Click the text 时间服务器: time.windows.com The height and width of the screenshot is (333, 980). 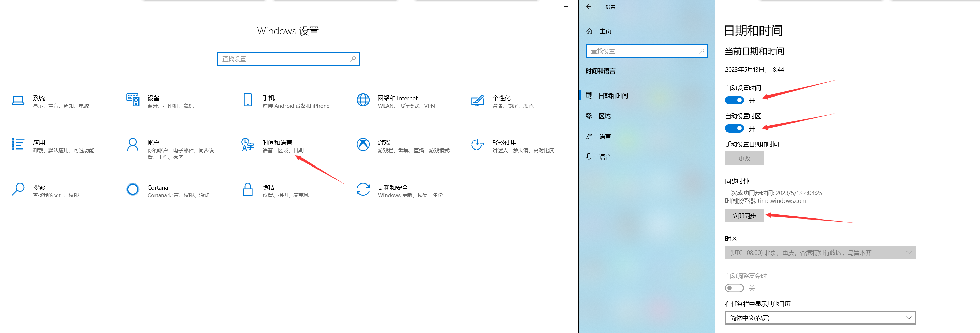point(765,201)
